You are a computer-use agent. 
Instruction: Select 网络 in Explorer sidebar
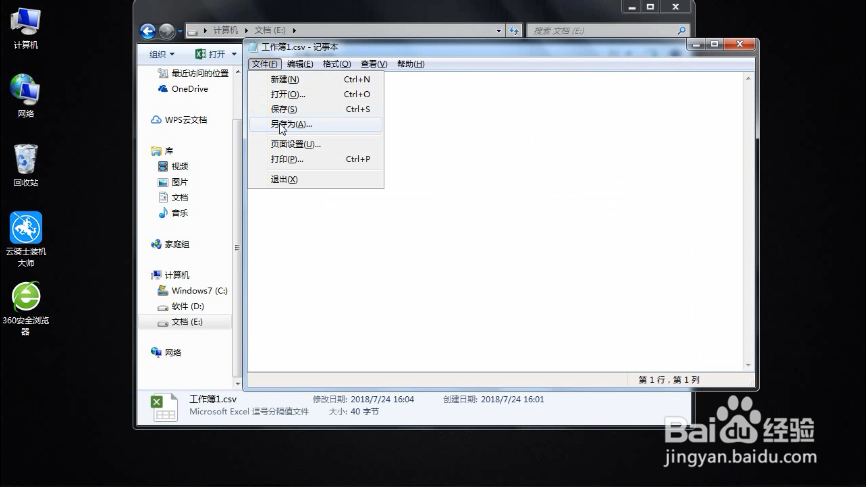click(x=166, y=352)
